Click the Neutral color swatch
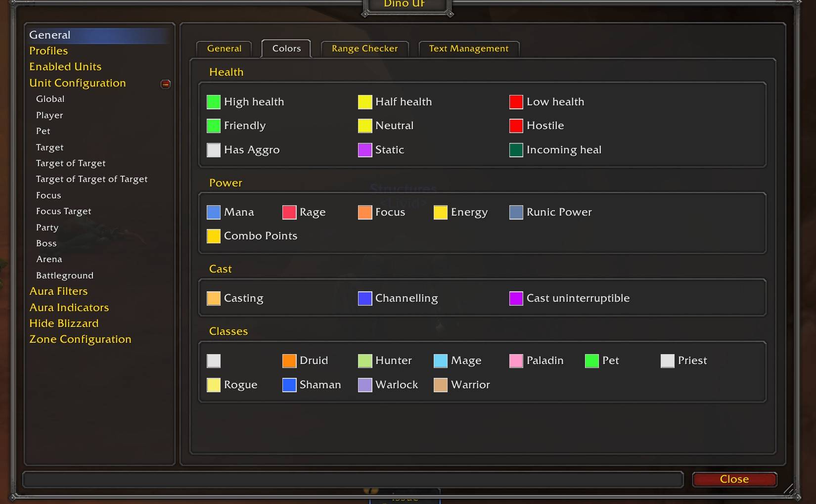 [364, 126]
